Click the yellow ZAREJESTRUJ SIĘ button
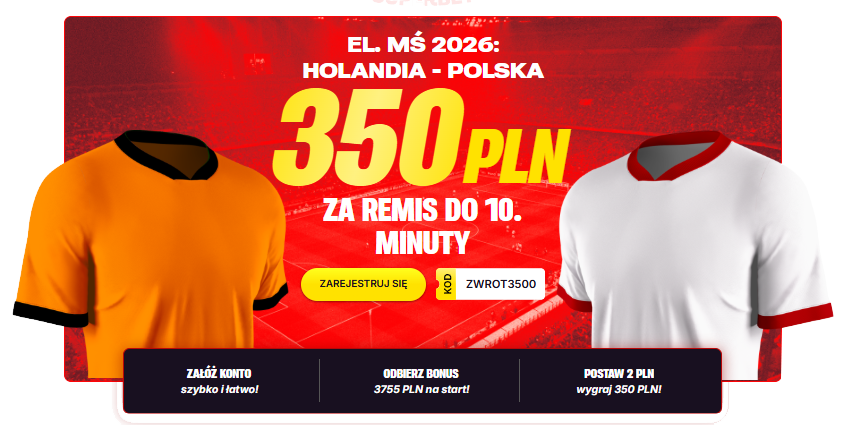859x425 pixels. point(363,284)
